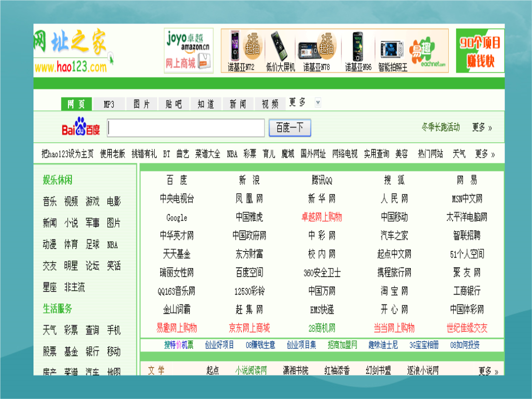Open the 音乐 category link

50,201
